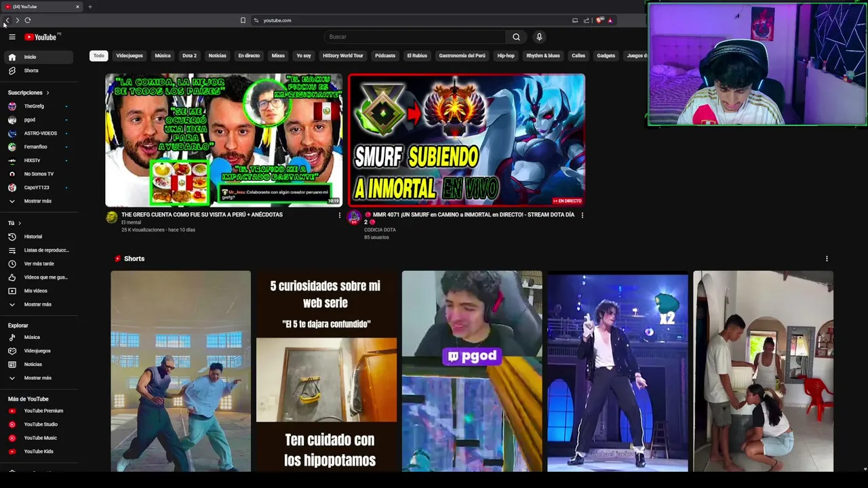The width and height of the screenshot is (868, 488).
Task: Open Videos que me gustan
Action: 39,277
